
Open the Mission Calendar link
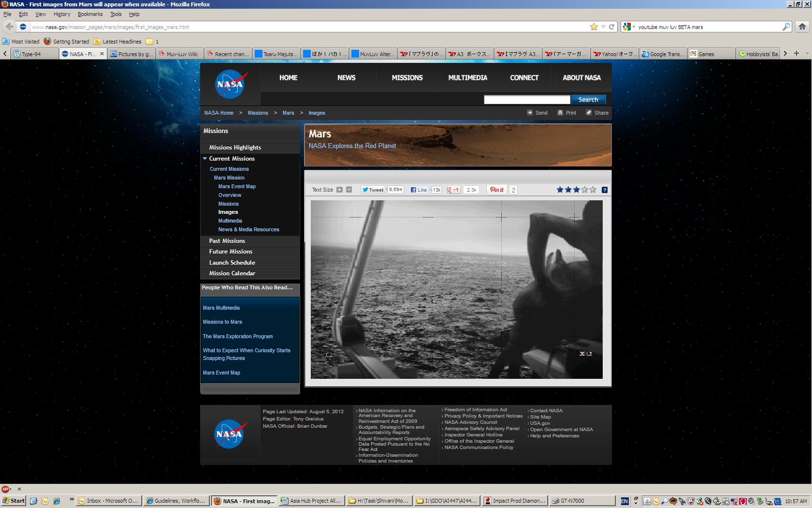pos(232,273)
